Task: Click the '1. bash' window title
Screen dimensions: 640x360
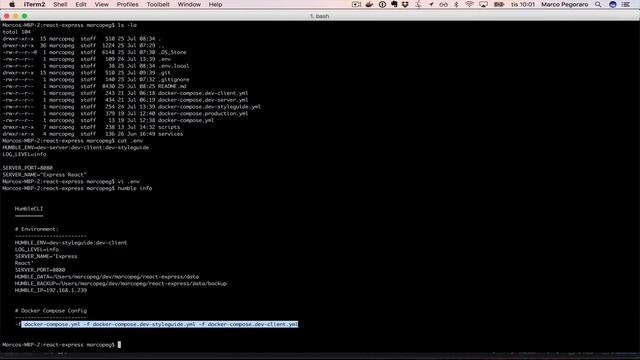Action: (x=319, y=16)
